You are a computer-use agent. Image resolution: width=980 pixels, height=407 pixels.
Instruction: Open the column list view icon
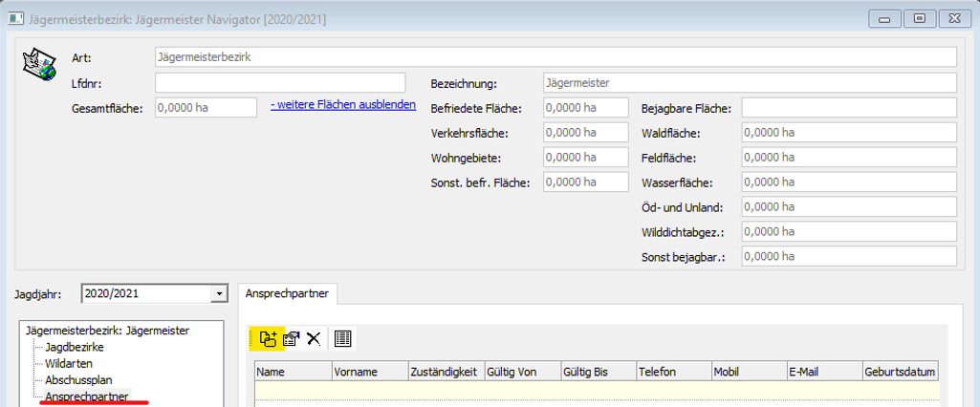[343, 338]
